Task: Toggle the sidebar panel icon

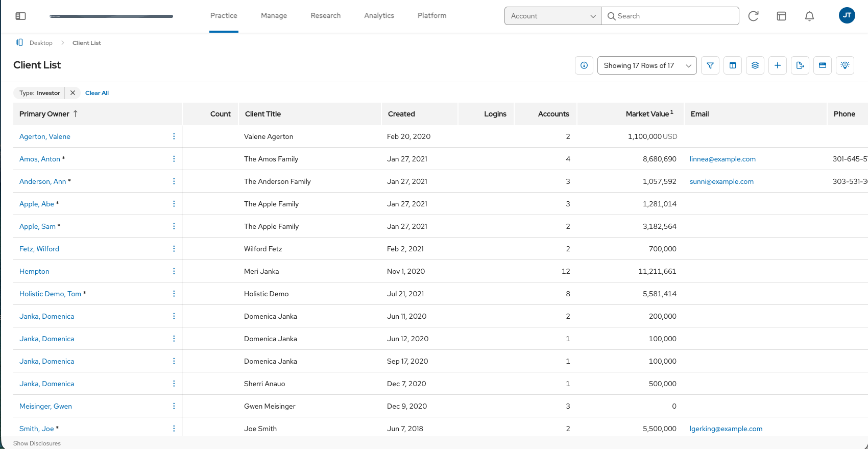Action: [x=20, y=16]
